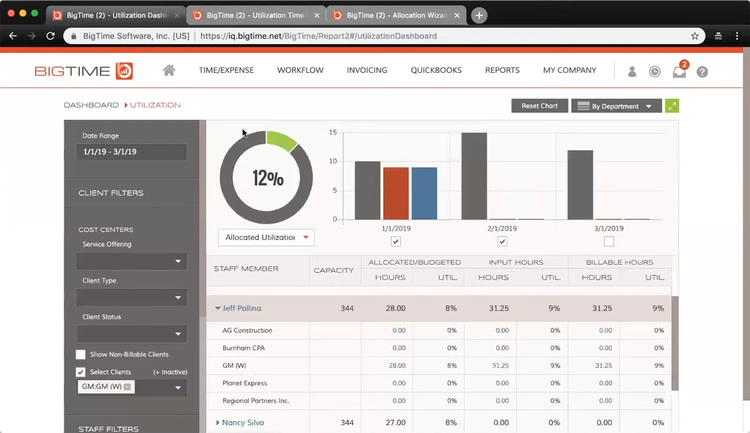Open browser three-dot menu
The image size is (750, 433).
tap(737, 36)
